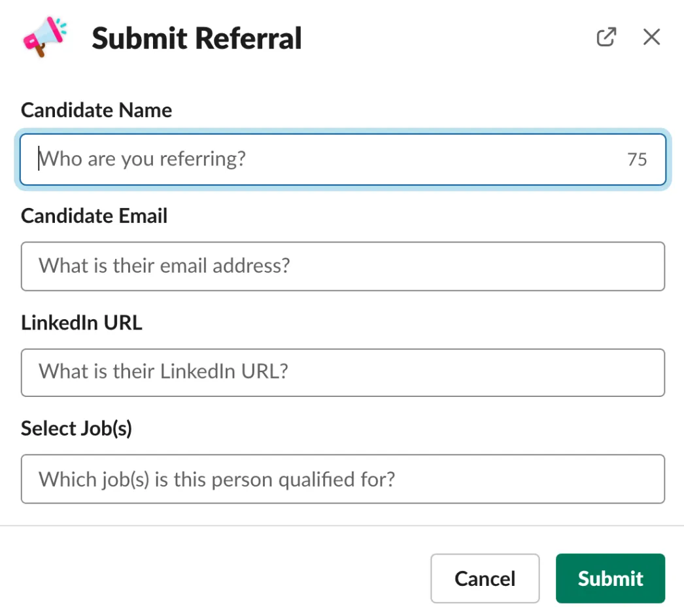The width and height of the screenshot is (684, 616).
Task: Close the Submit Referral dialog
Action: (651, 37)
